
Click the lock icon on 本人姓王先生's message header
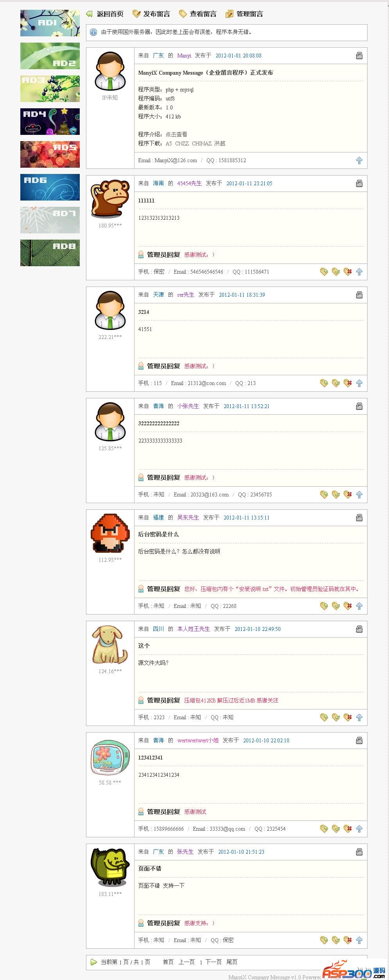(x=359, y=629)
